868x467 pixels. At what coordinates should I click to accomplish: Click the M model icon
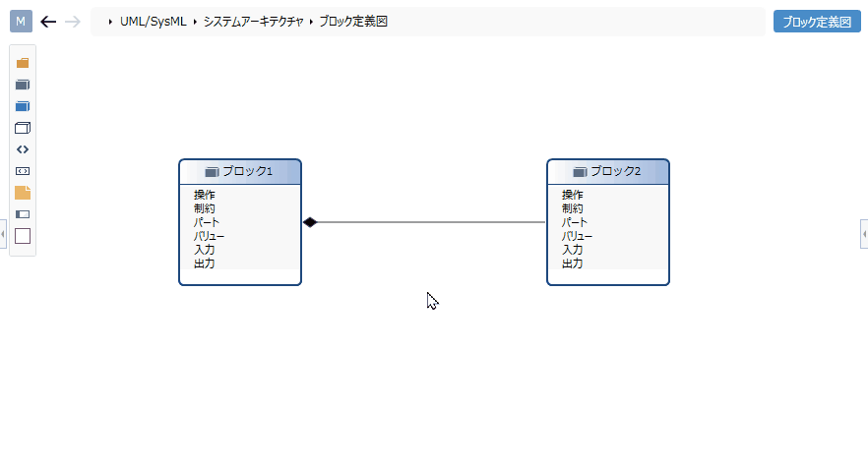click(x=21, y=21)
